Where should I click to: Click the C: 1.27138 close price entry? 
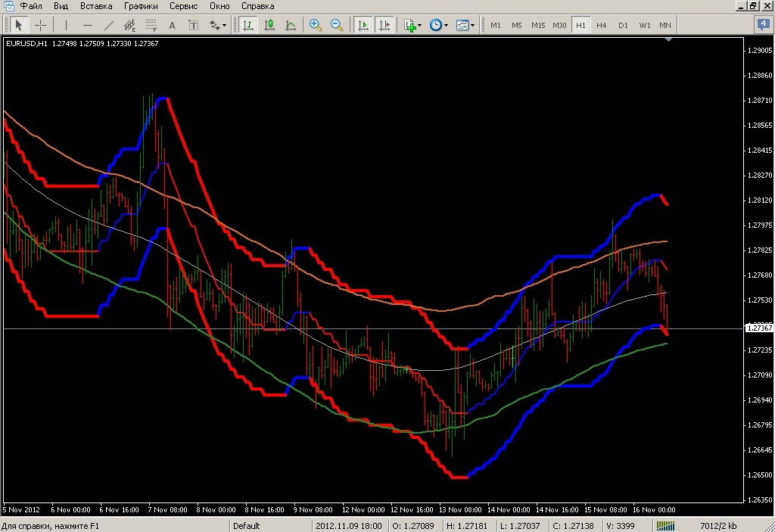tap(573, 526)
